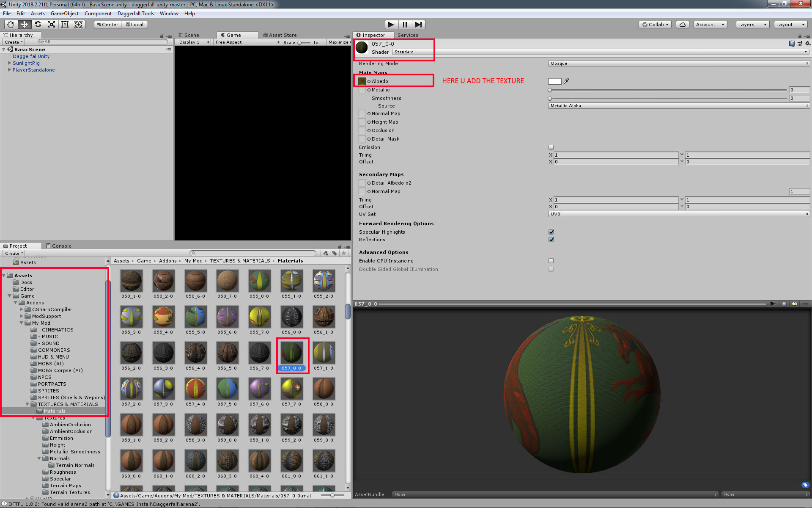This screenshot has width=812, height=508.
Task: Switch to the Asset Store tab
Action: [x=280, y=35]
